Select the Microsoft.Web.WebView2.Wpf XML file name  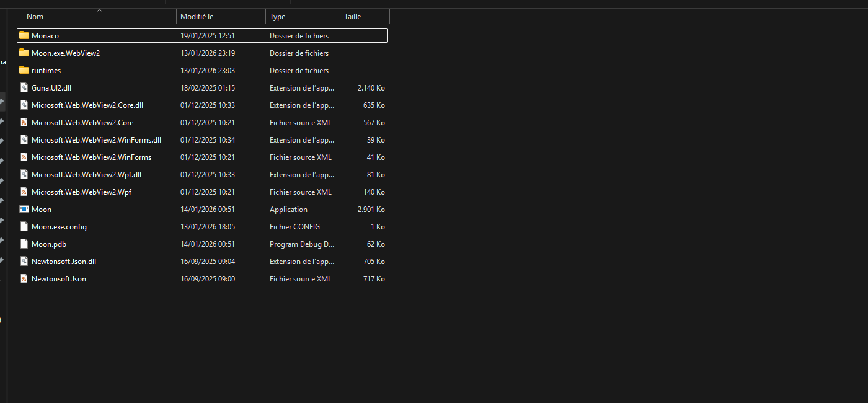81,192
